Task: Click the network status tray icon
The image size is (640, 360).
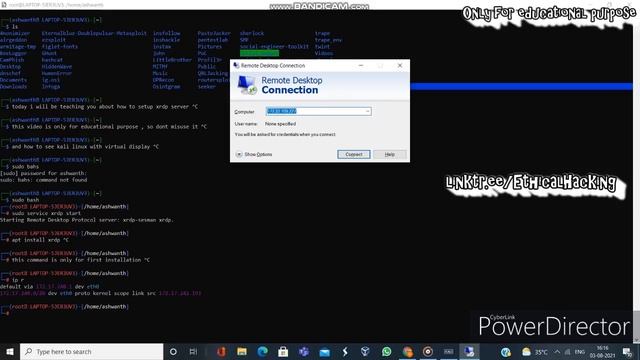Action: click(567, 352)
